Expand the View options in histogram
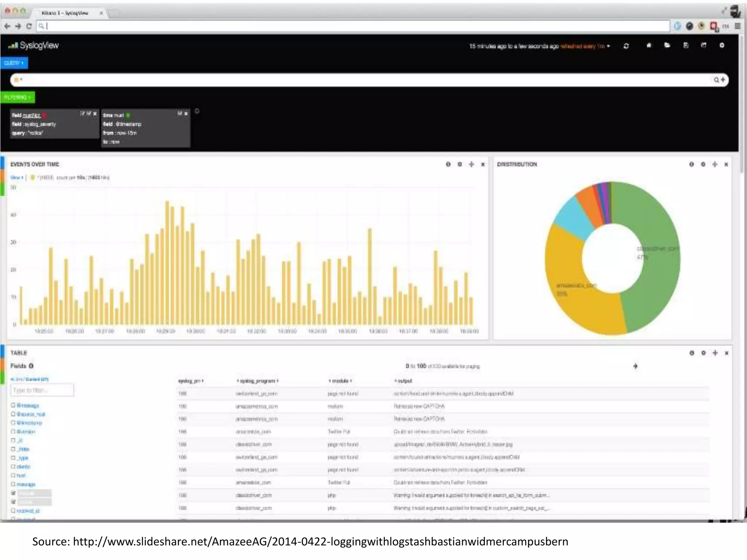The width and height of the screenshot is (747, 560). (x=17, y=178)
